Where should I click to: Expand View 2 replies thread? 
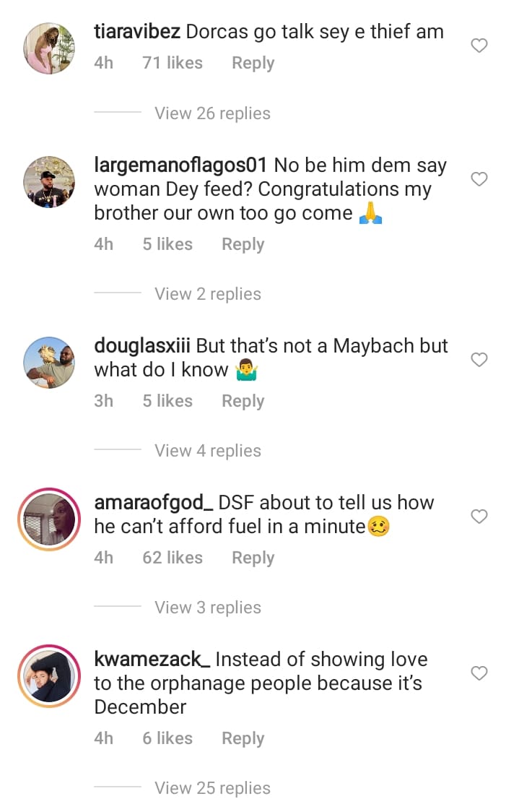coord(208,294)
